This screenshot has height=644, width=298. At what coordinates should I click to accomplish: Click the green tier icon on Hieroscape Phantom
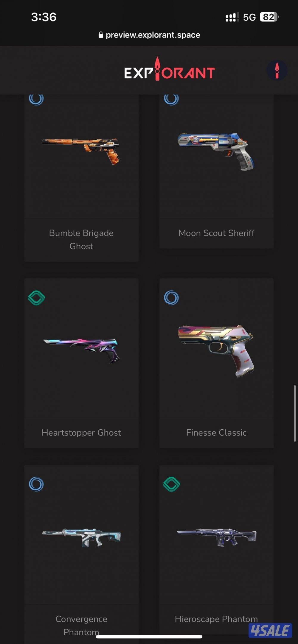[171, 484]
